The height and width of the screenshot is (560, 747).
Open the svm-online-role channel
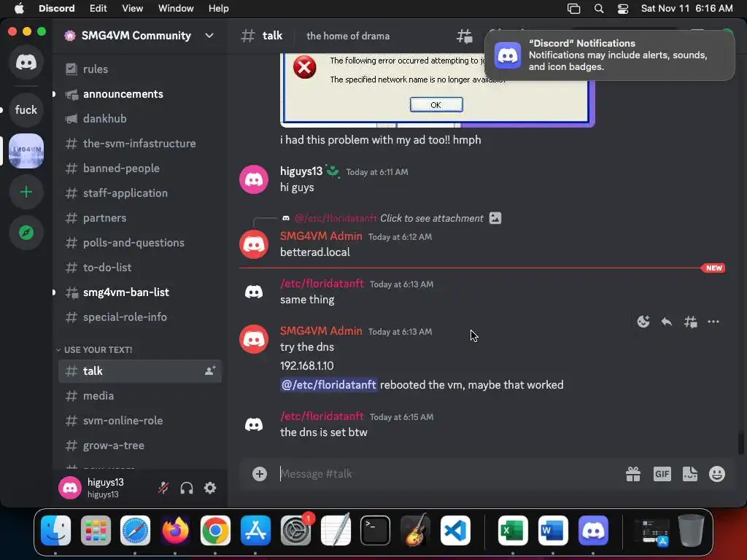(140, 421)
